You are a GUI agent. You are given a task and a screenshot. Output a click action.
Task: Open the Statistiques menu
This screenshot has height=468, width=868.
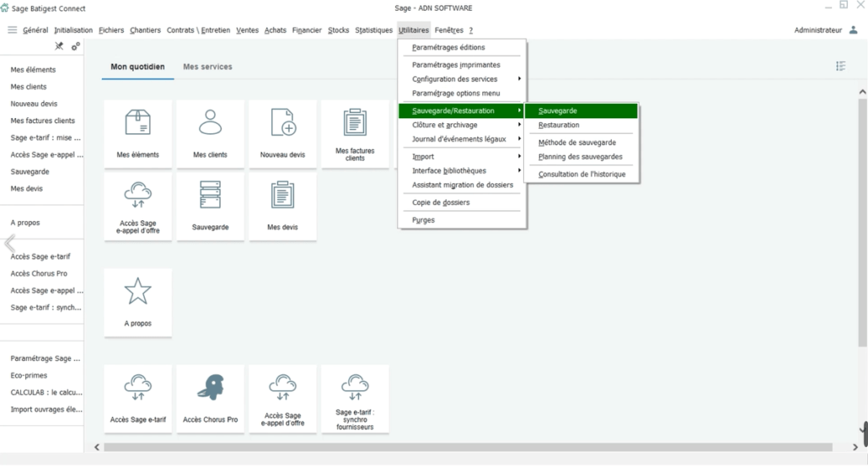(373, 30)
